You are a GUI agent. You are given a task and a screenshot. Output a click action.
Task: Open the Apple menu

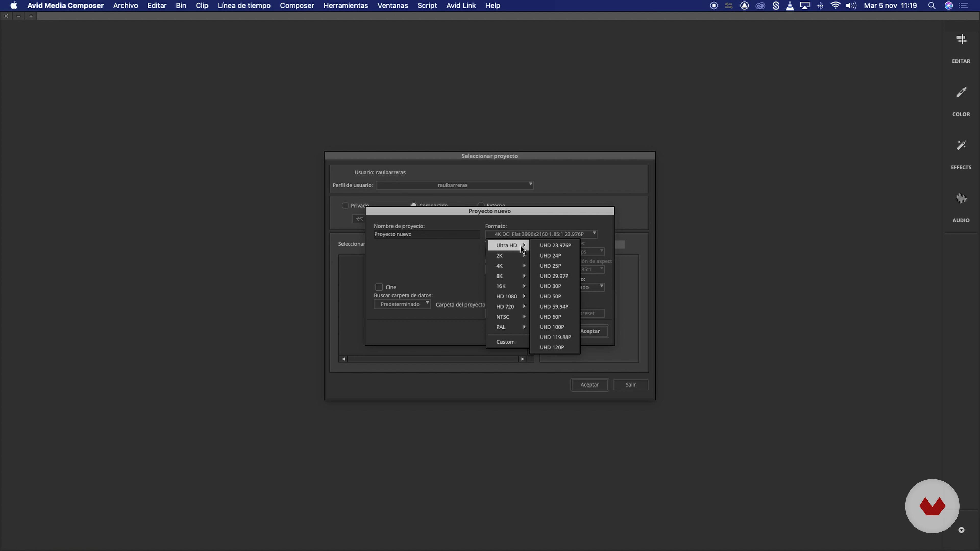(14, 6)
